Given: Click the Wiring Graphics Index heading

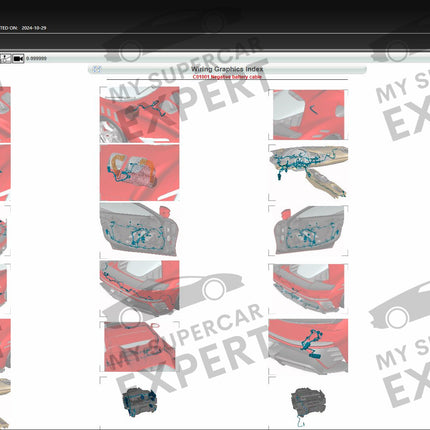Looking at the screenshot, I should 227,69.
